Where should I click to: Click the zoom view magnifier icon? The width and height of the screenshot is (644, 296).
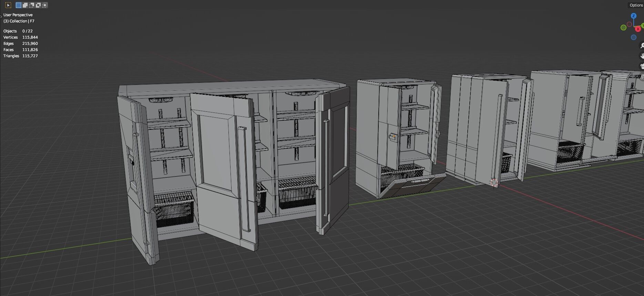642,45
